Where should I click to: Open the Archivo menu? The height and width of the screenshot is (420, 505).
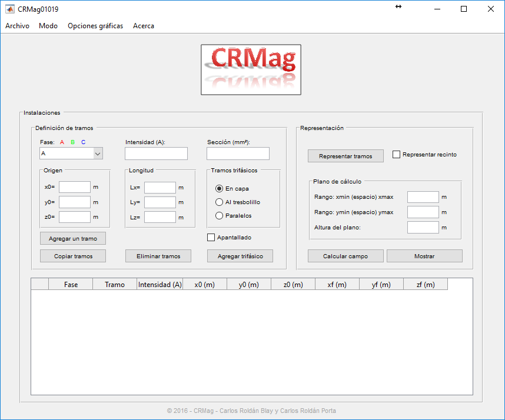17,26
